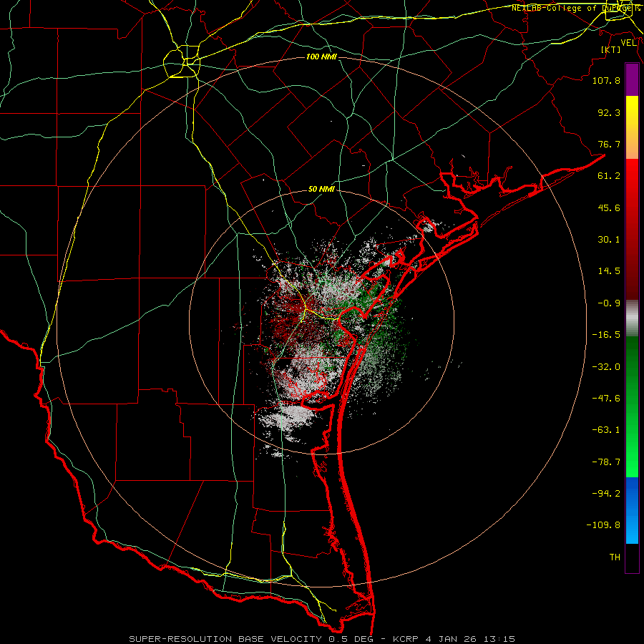
Task: Click the 92.3 scale value
Action: [x=609, y=112]
